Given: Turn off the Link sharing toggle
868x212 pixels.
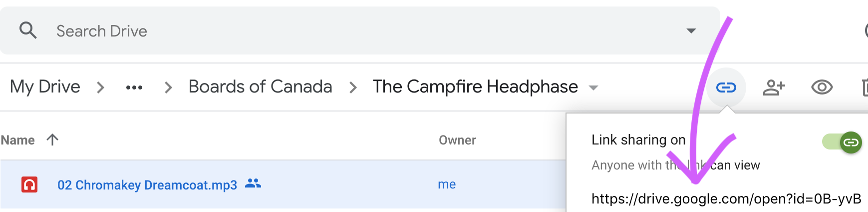Looking at the screenshot, I should [x=842, y=142].
